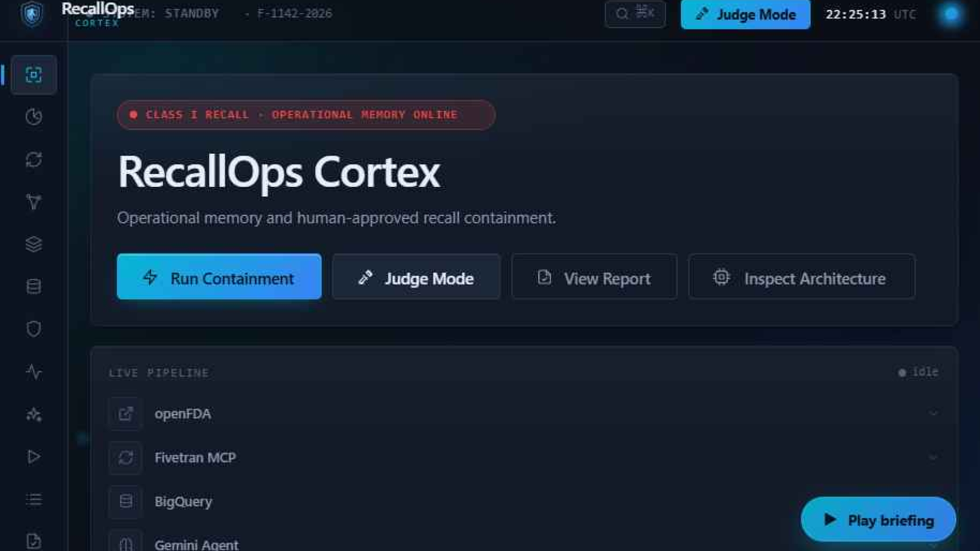
Task: Open Inspect Architecture
Action: click(x=802, y=277)
